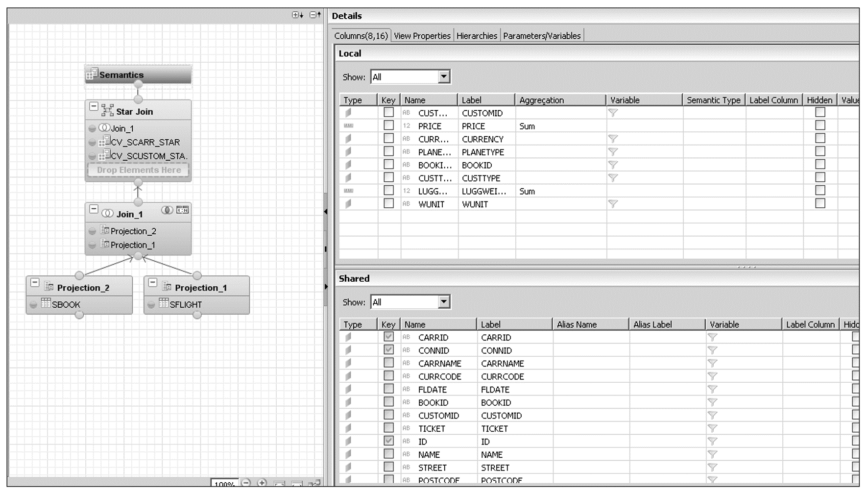Toggle Key checkbox for shared CONNID row

[x=388, y=350]
